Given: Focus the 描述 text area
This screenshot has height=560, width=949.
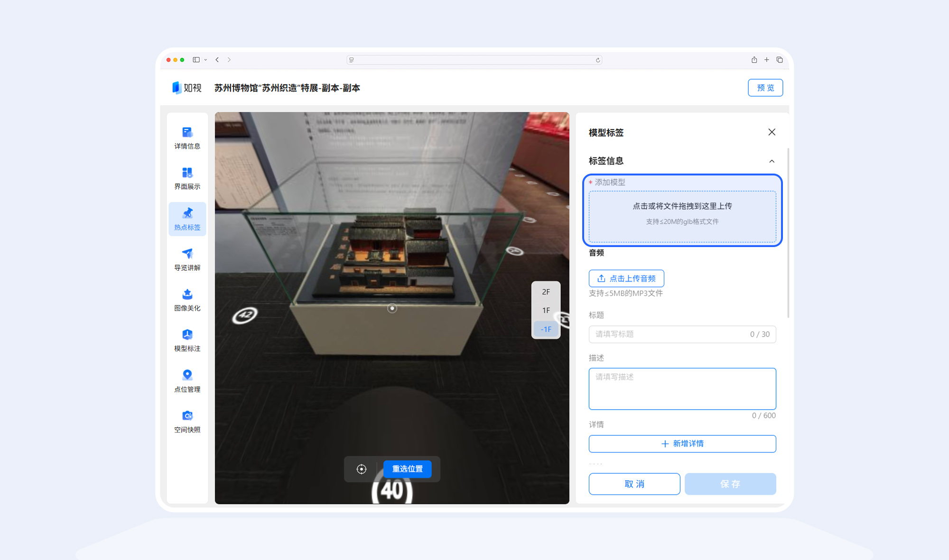Looking at the screenshot, I should click(682, 389).
